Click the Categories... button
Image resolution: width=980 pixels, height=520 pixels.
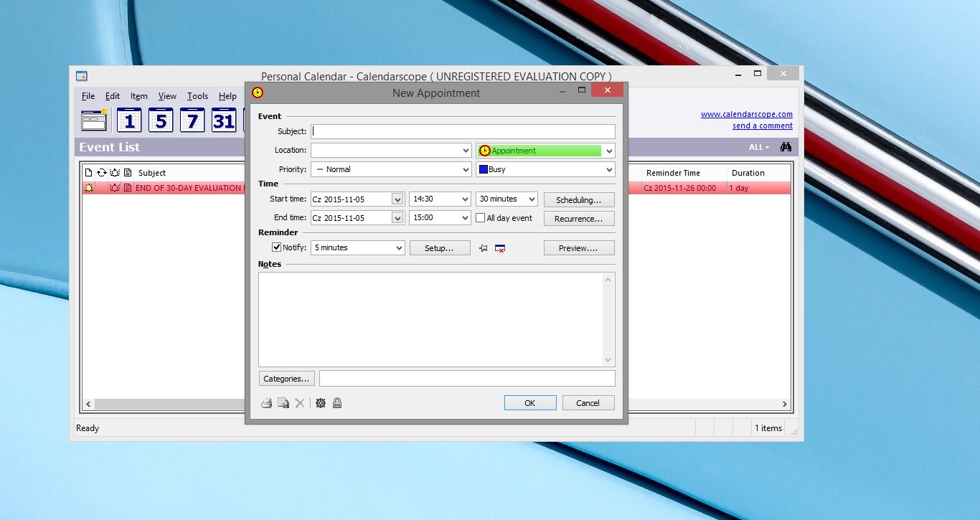[287, 379]
